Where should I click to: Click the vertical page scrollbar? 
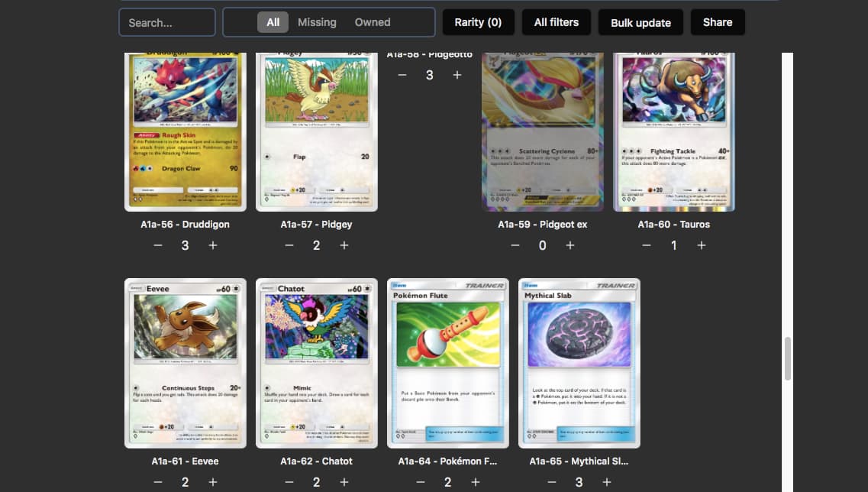[788, 359]
